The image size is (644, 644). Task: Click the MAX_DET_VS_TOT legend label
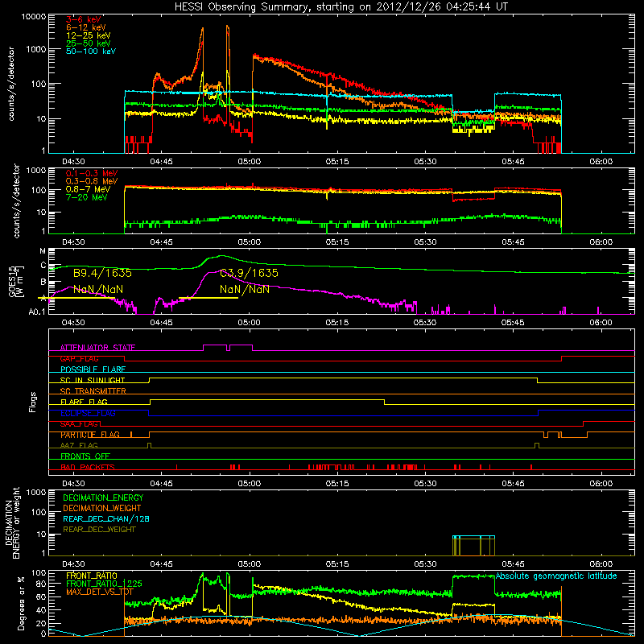click(x=100, y=592)
